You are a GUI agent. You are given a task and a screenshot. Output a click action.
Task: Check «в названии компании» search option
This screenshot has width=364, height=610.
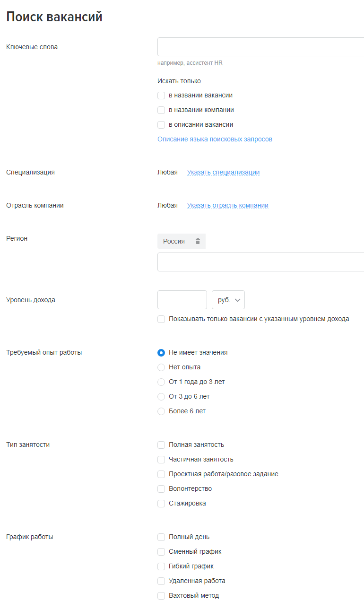(161, 110)
